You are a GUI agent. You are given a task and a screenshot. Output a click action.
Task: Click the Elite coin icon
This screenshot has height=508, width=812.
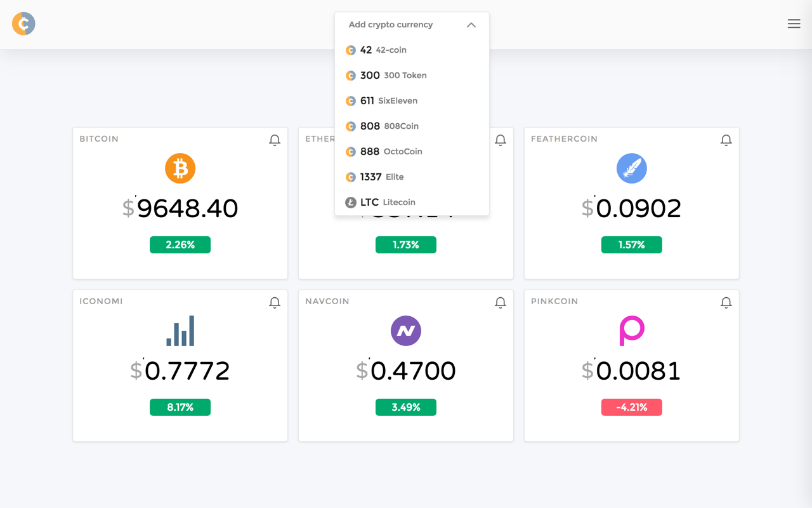[x=350, y=177]
